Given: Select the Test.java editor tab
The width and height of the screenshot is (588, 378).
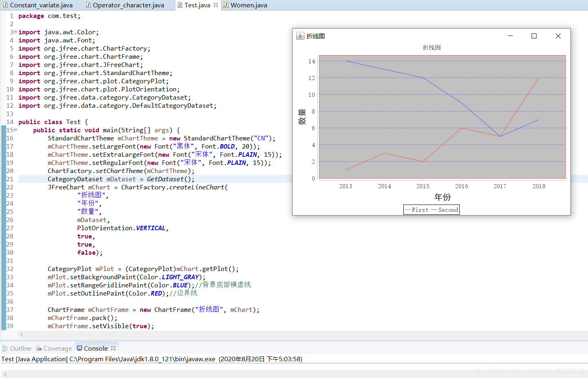Looking at the screenshot, I should coord(197,5).
